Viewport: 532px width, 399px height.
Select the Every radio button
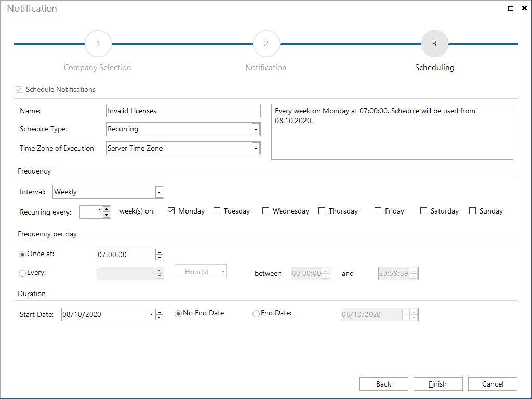click(22, 273)
